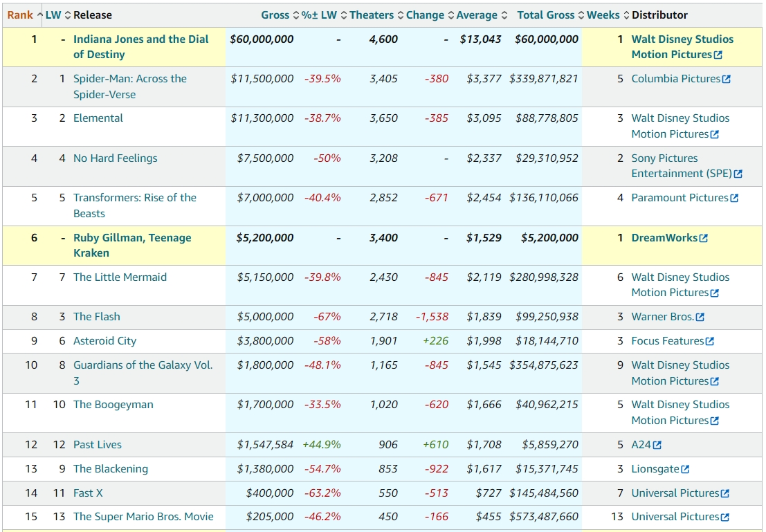This screenshot has height=532, width=766.
Task: Select Past Lives +44.9% change value
Action: click(322, 445)
